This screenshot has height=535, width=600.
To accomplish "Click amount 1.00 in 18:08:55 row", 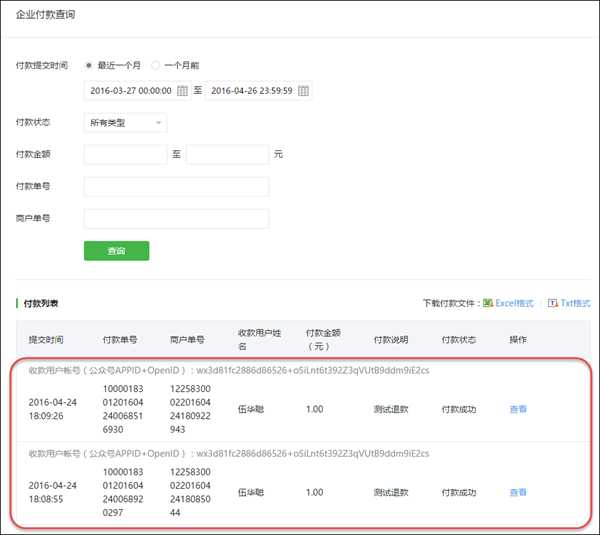I will (315, 492).
